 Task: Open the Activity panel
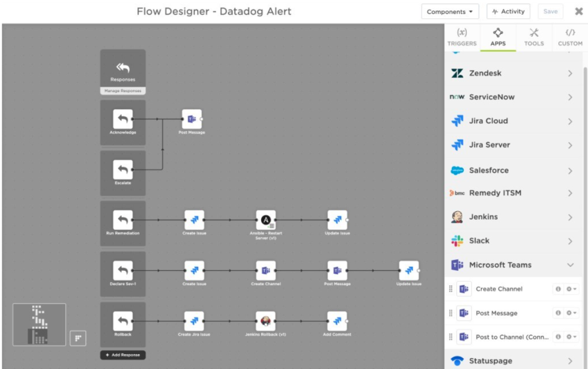coord(508,11)
